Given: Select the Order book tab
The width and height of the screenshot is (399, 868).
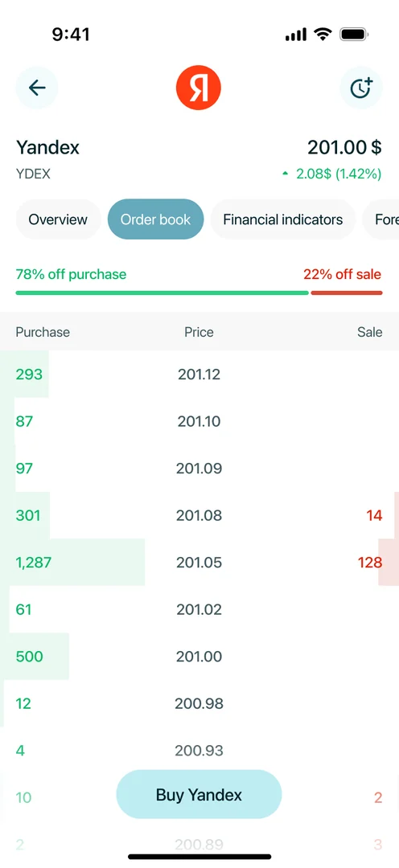Looking at the screenshot, I should [156, 219].
